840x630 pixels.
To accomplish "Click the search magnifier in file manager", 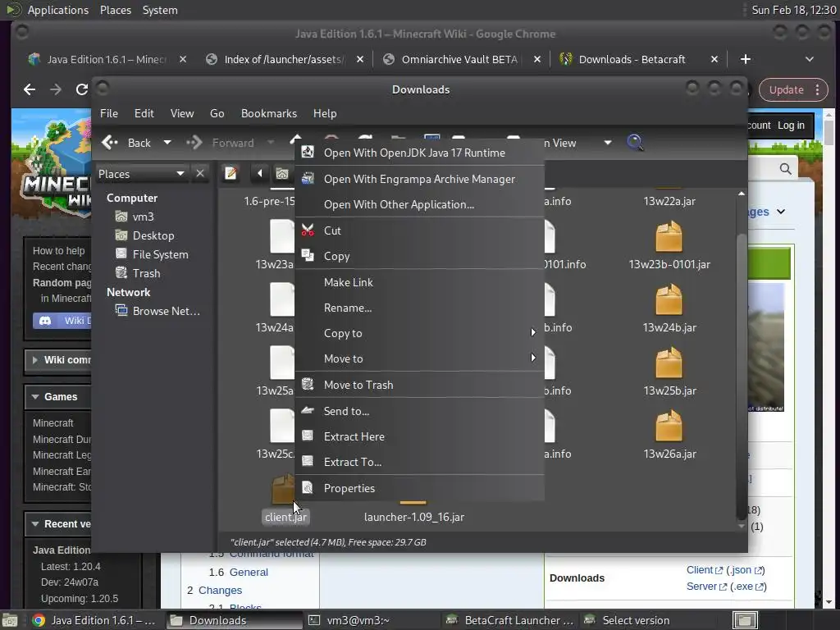I will pyautogui.click(x=635, y=143).
